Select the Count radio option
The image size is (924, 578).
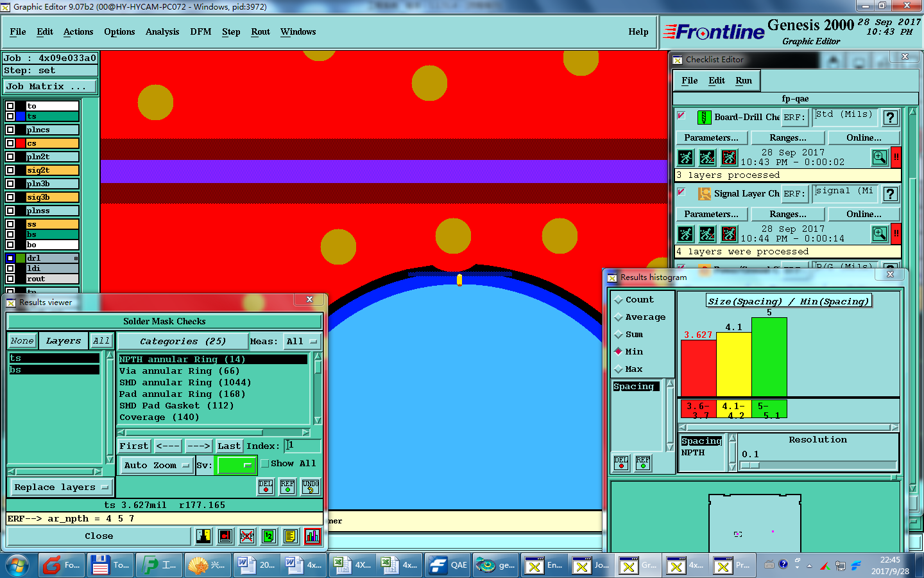tap(619, 300)
